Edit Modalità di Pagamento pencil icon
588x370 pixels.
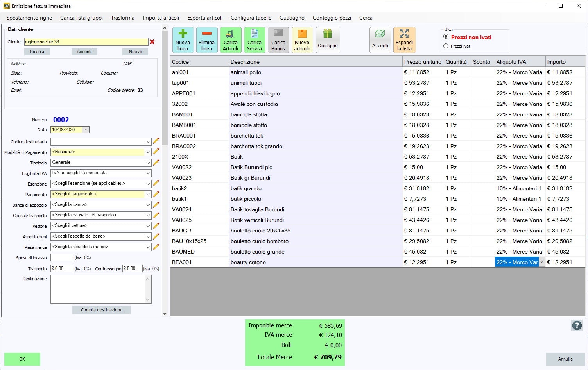click(156, 152)
